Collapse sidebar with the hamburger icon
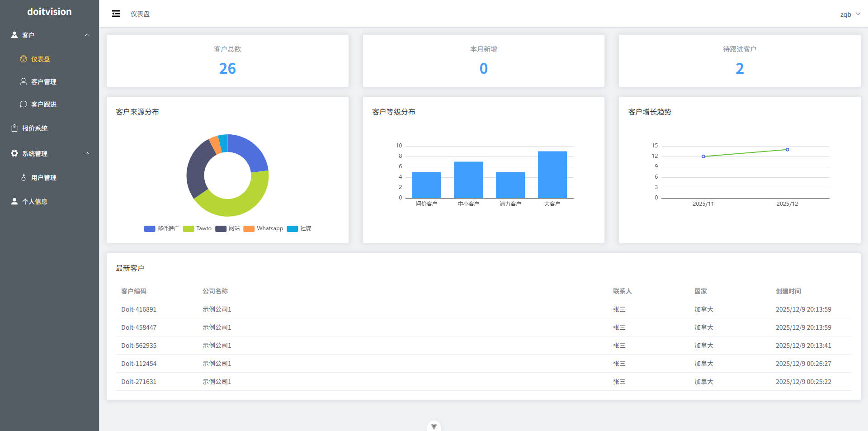The width and height of the screenshot is (868, 431). [x=116, y=14]
